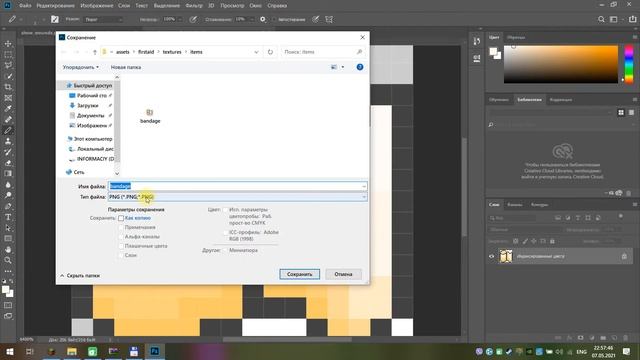Click inside the color picker gradient field
The width and height of the screenshot is (640, 360).
pyautogui.click(x=561, y=64)
